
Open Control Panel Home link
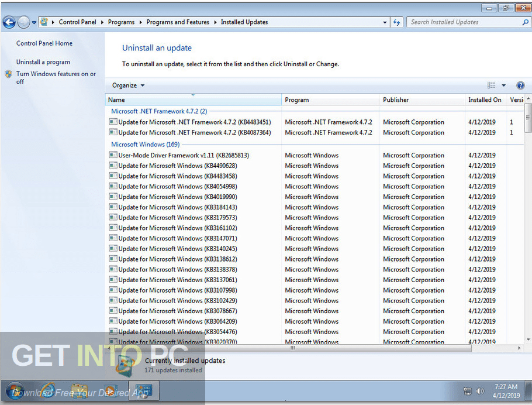click(44, 43)
